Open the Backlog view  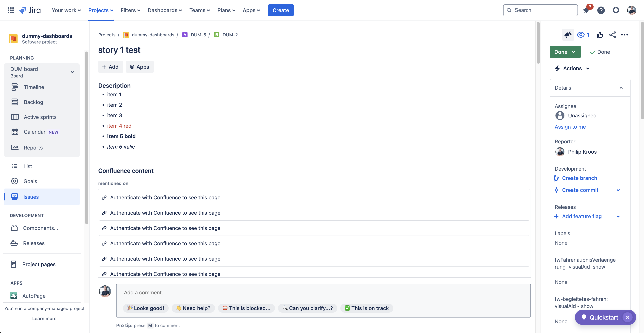tap(33, 102)
